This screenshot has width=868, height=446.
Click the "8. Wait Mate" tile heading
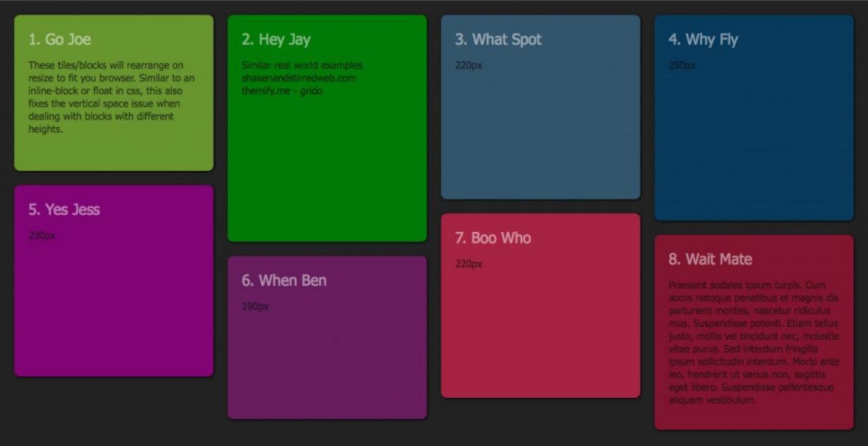(710, 259)
